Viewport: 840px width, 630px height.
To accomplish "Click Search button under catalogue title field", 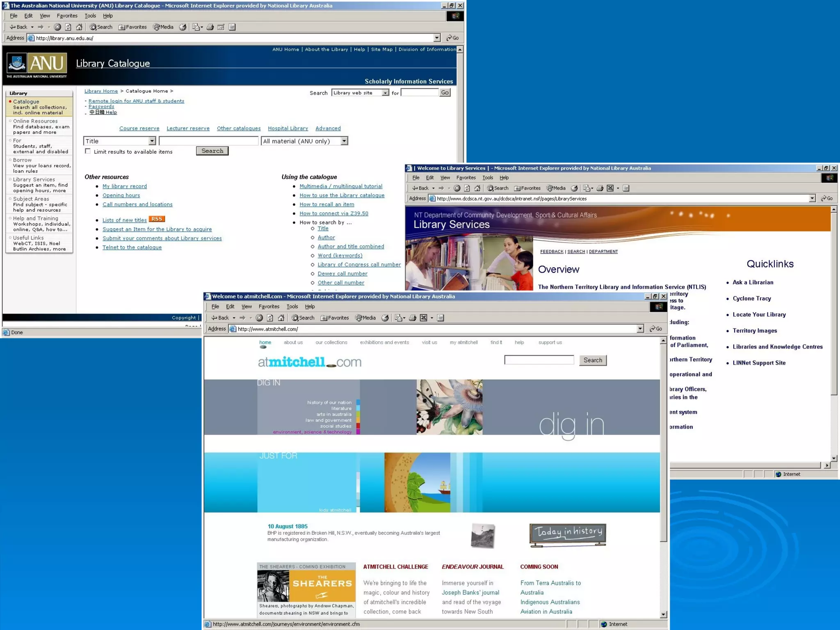I will pyautogui.click(x=212, y=151).
